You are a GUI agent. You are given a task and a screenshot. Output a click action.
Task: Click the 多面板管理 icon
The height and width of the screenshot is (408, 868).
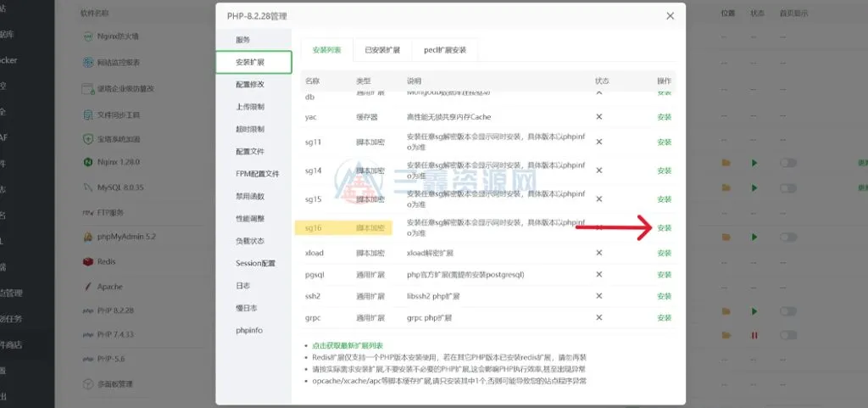click(x=87, y=383)
